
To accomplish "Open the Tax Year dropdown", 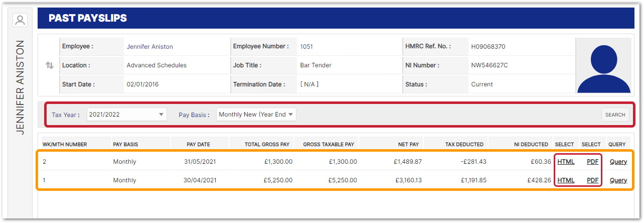I will coord(126,115).
